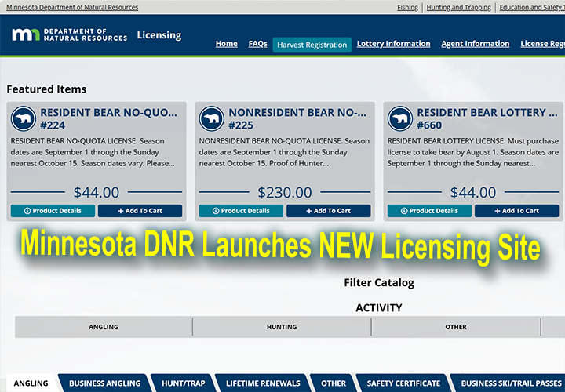The width and height of the screenshot is (565, 392).
Task: Open NONRESIDENT BEAR NO-... #225 title
Action: click(x=297, y=119)
